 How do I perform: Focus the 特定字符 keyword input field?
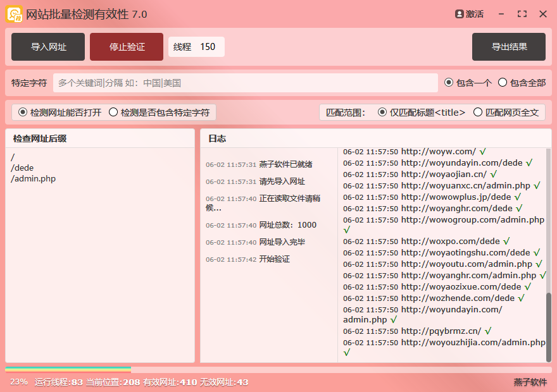pyautogui.click(x=245, y=83)
